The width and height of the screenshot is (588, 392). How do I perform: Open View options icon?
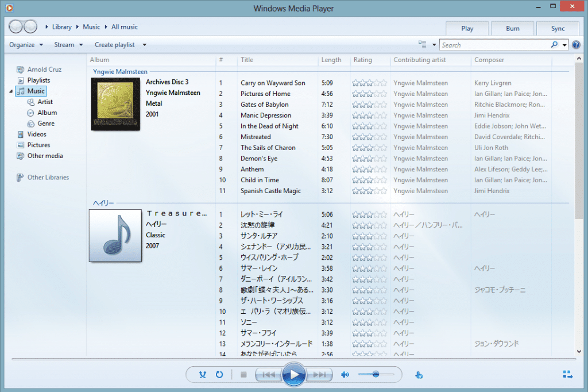pyautogui.click(x=422, y=45)
